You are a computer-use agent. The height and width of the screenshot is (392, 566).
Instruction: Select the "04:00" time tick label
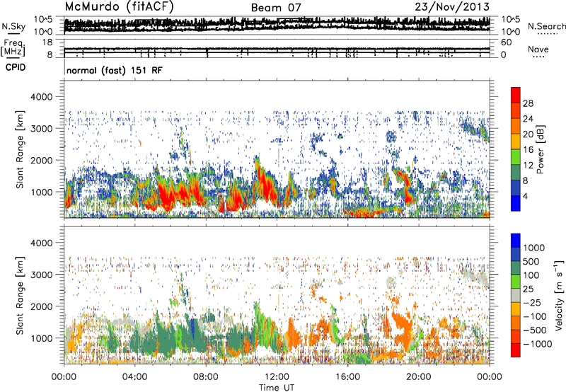[134, 377]
